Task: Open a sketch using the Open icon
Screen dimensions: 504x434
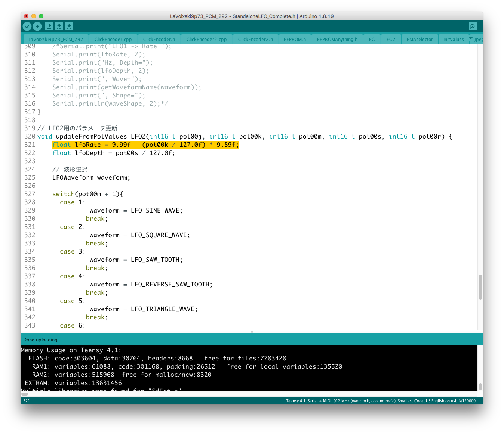Action: [x=59, y=26]
